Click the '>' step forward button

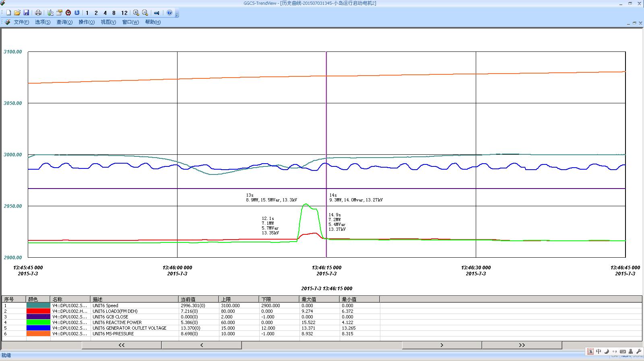tap(442, 345)
